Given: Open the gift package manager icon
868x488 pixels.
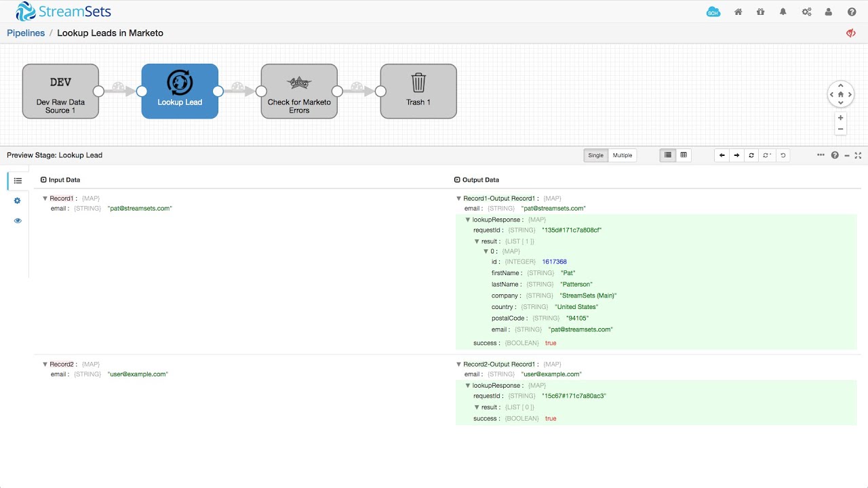Looking at the screenshot, I should tap(760, 12).
